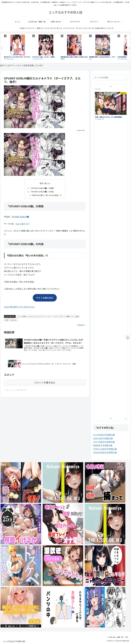The width and height of the screenshot is (131, 644).
Task: Jump to 「SPUNKY GOBLIN❷」の情報 in the contents
Action: tap(41, 188)
